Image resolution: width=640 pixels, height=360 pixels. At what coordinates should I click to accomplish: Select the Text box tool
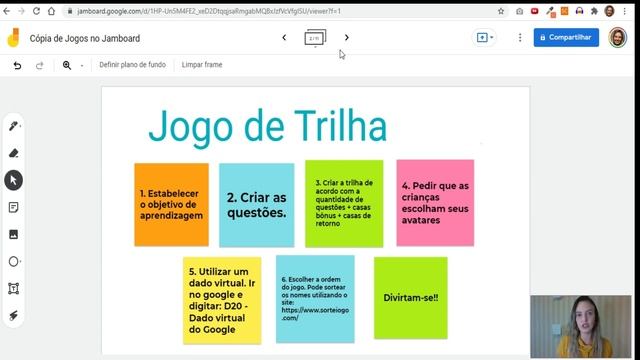click(x=13, y=289)
